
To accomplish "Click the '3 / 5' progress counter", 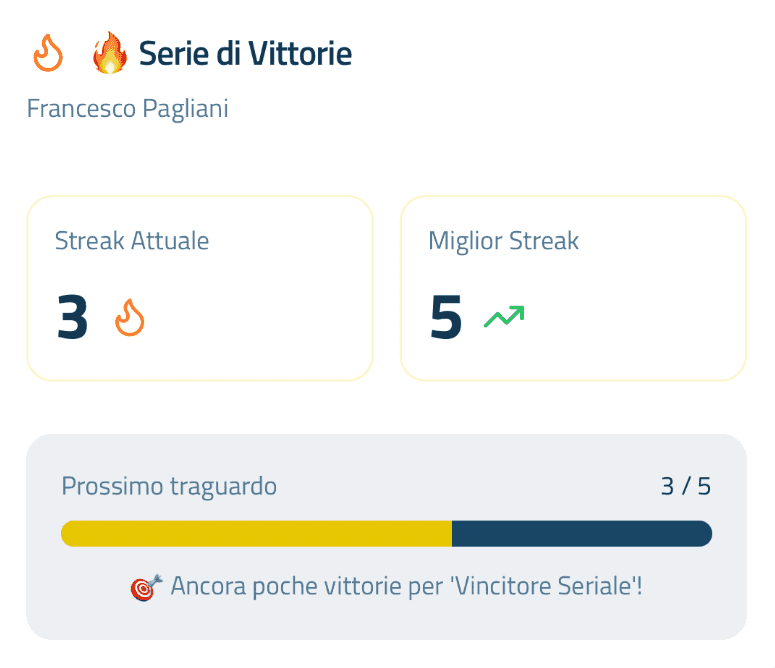I will coord(685,487).
